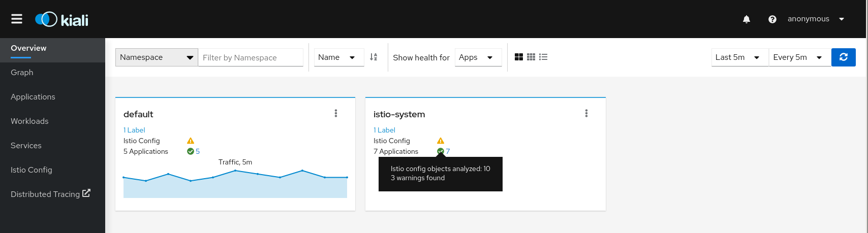
Task: Expand the Namespace filter type dropdown
Action: 157,57
